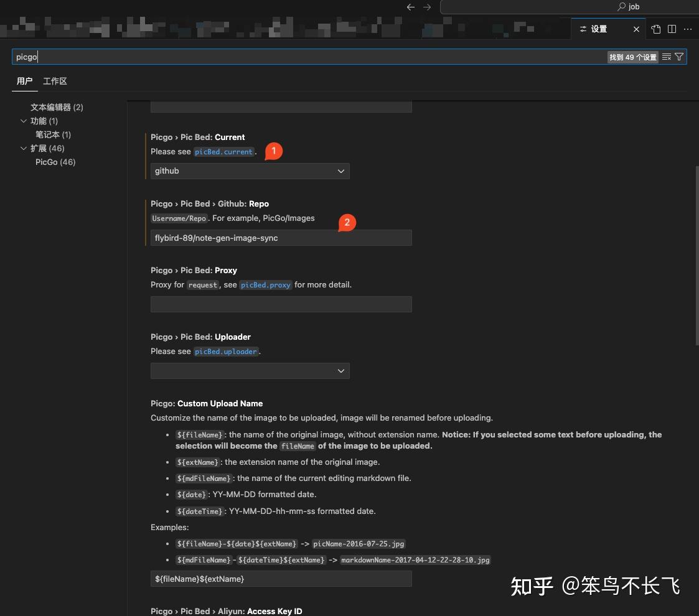Viewport: 699px width, 616px height.
Task: Select PicGo (46) in the sidebar tree
Action: pyautogui.click(x=55, y=162)
